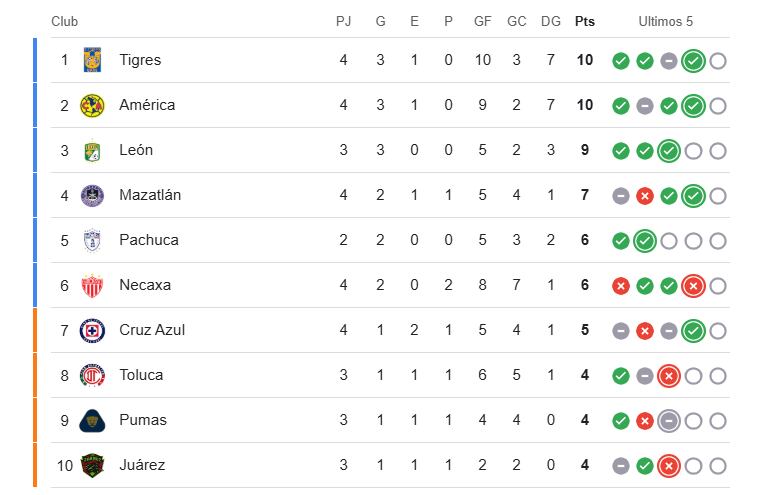The height and width of the screenshot is (495, 767).
Task: Open the Necaxa club logo
Action: coord(92,285)
